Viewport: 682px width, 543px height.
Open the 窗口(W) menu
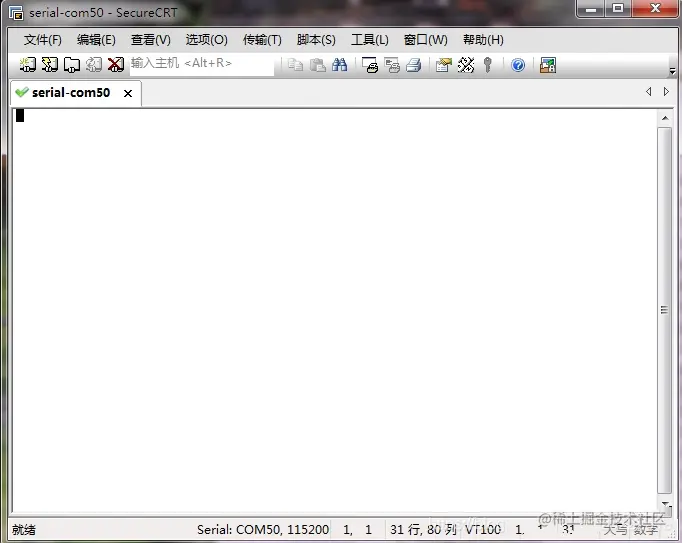425,40
